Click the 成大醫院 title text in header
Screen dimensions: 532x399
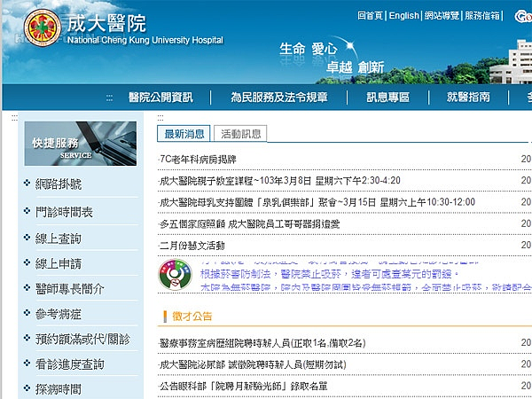pos(106,23)
